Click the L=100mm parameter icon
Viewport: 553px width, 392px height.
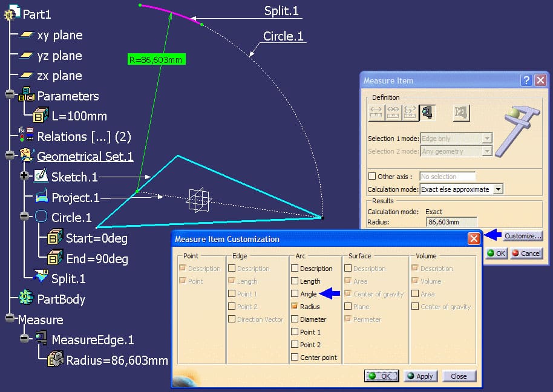tap(41, 115)
